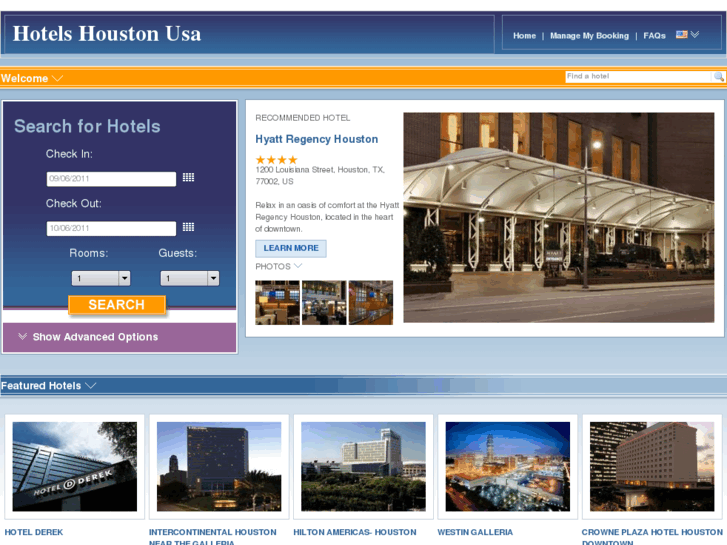Viewport: 727px width, 545px height.
Task: Open the third Hyatt photo thumbnail
Action: tap(371, 302)
